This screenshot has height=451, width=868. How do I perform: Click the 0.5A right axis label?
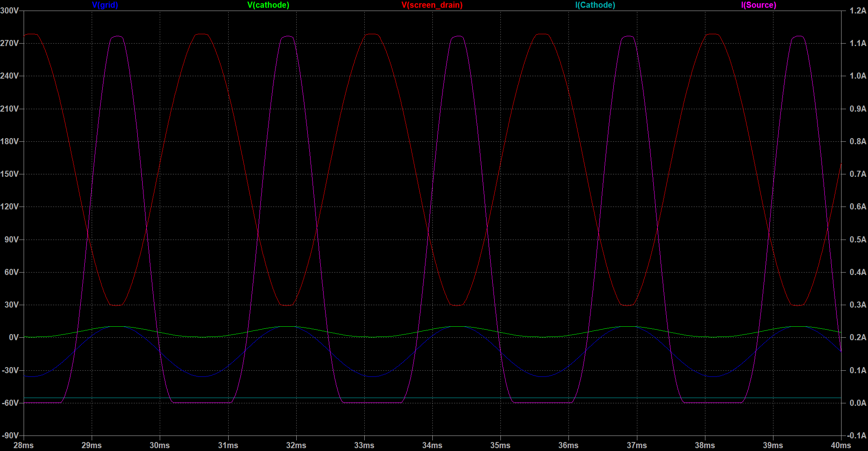pyautogui.click(x=858, y=240)
